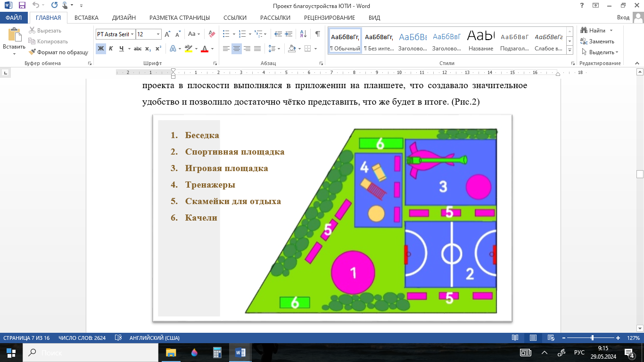Show paragraph marks with the ¶ icon
Screen dimensions: 644x362
317,34
